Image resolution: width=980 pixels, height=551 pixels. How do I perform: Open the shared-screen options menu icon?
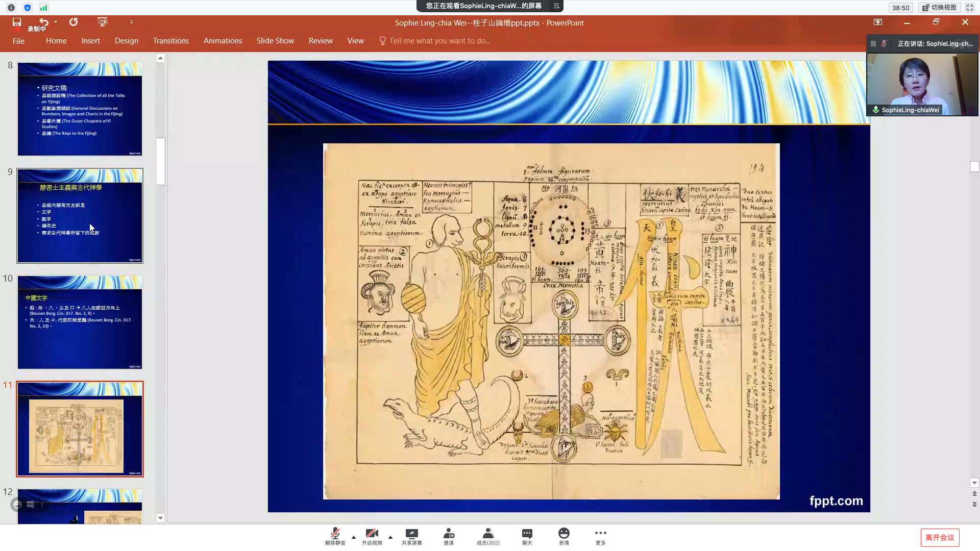tap(556, 6)
